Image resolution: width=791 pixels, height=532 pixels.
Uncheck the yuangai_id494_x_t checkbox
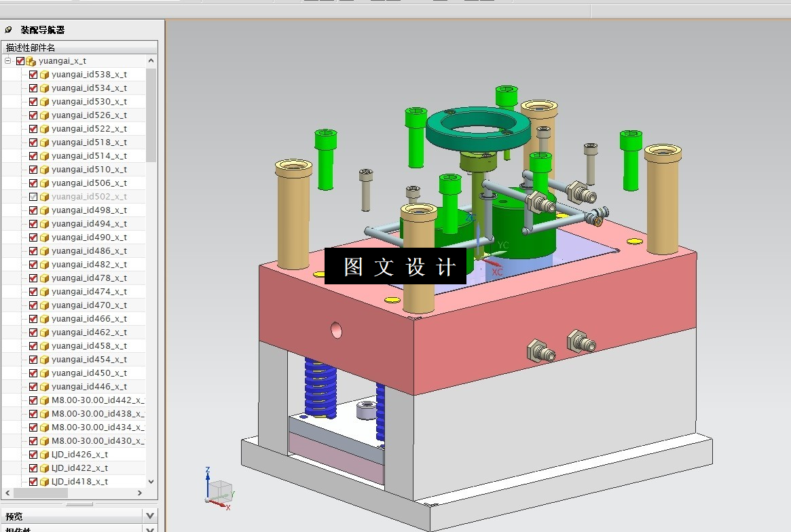tap(33, 224)
